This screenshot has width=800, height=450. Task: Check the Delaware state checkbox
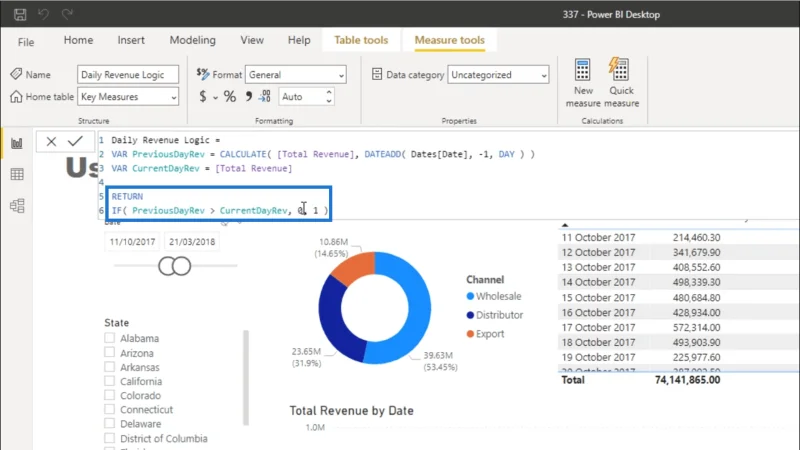109,423
